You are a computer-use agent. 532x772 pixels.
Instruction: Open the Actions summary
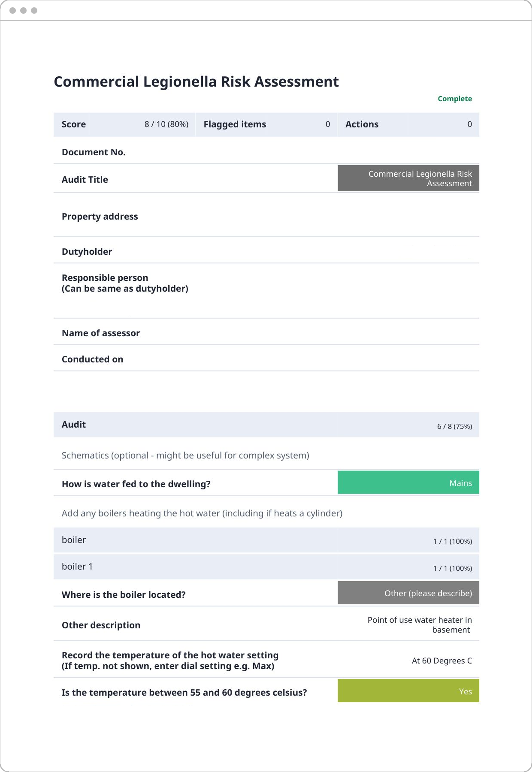408,124
